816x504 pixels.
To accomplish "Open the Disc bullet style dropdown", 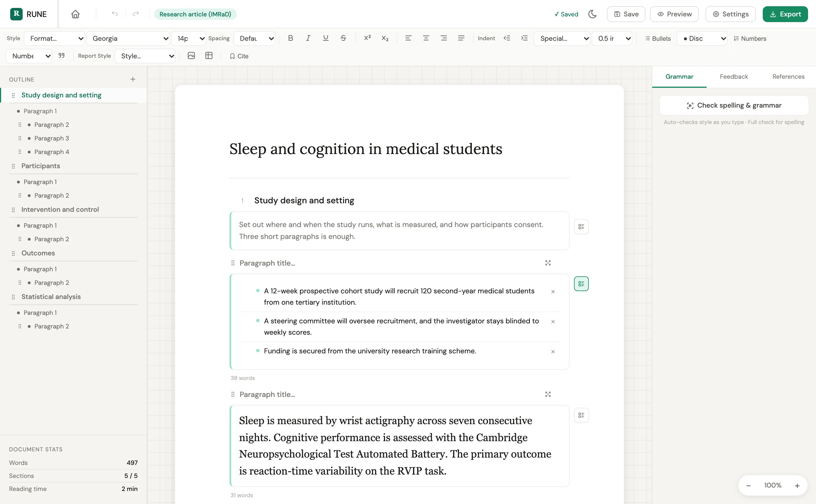I will coord(702,38).
